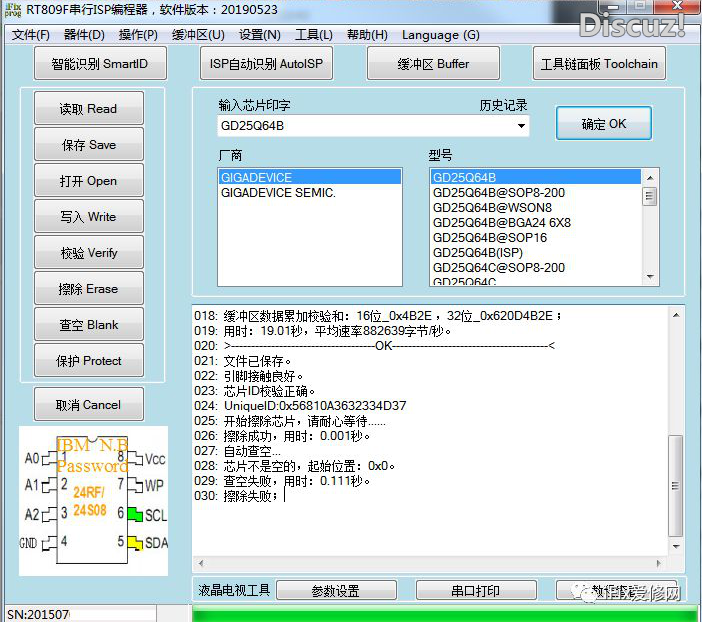Click the green progress bar
Viewport: 702px width, 622px height.
[x=445, y=614]
